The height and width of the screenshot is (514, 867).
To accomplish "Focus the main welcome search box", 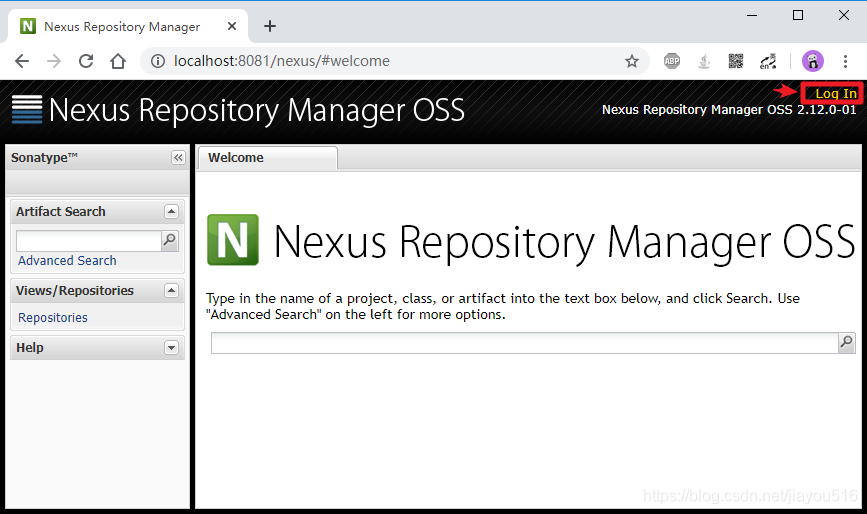I will point(523,343).
